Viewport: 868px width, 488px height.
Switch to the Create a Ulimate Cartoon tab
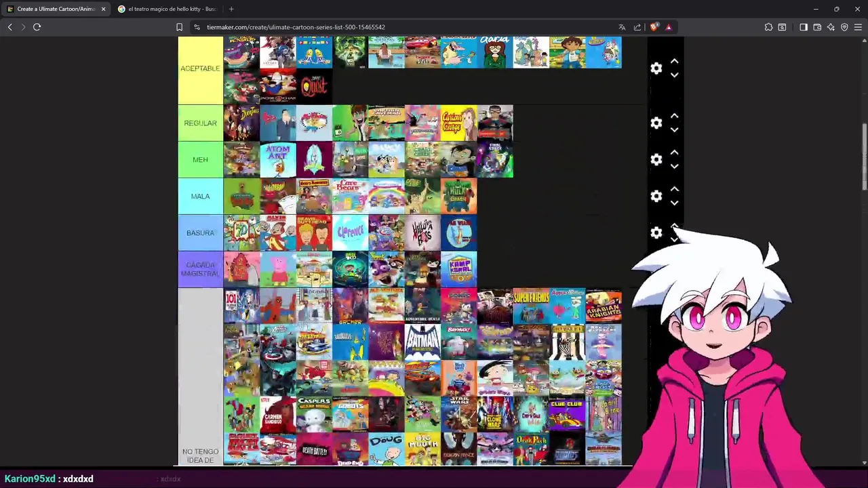tap(56, 9)
